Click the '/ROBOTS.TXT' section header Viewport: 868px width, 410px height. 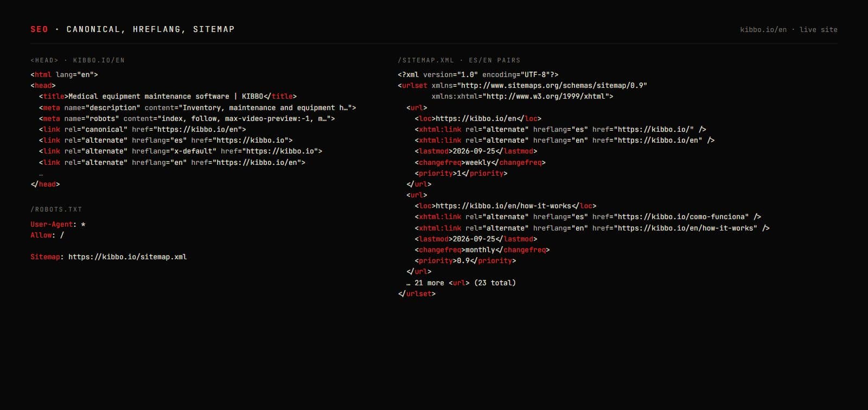(56, 209)
